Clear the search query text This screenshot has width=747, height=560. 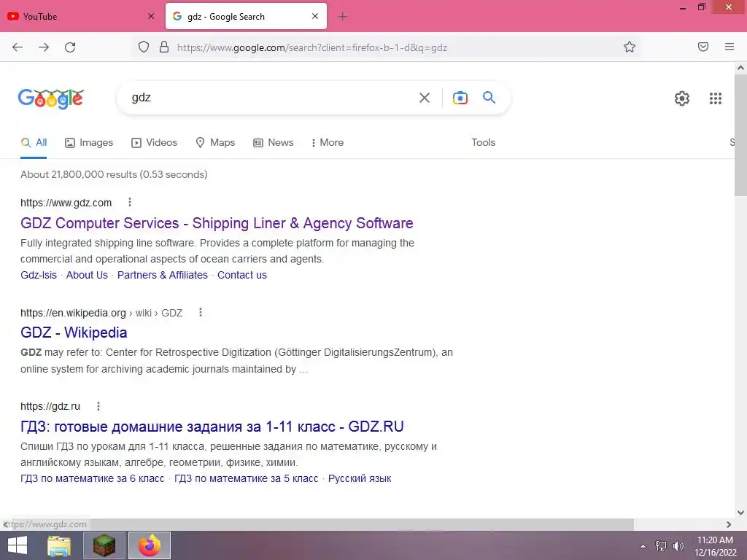click(x=425, y=98)
